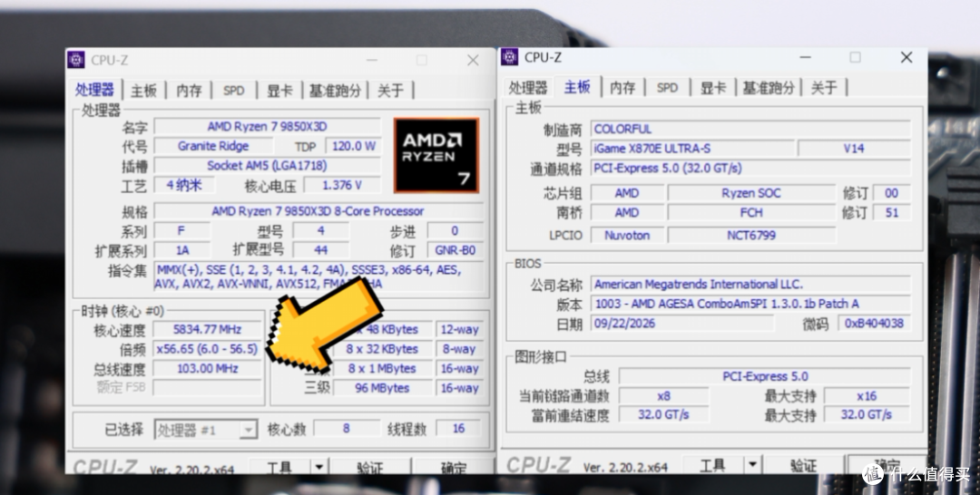Close the right CPU-Z window
This screenshot has width=980, height=495.
tap(906, 57)
